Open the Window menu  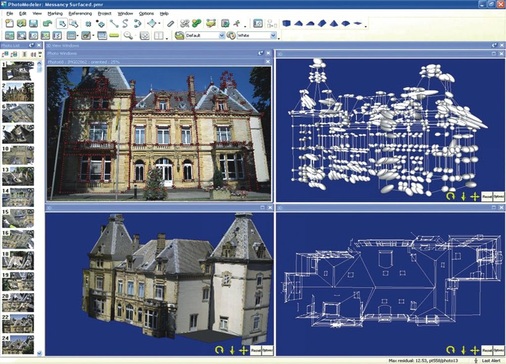tap(125, 13)
